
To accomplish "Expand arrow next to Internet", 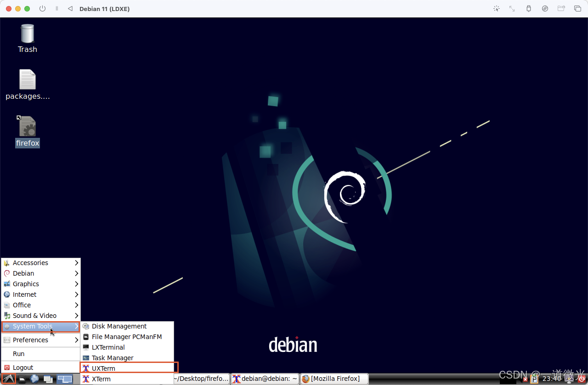I will click(x=77, y=294).
